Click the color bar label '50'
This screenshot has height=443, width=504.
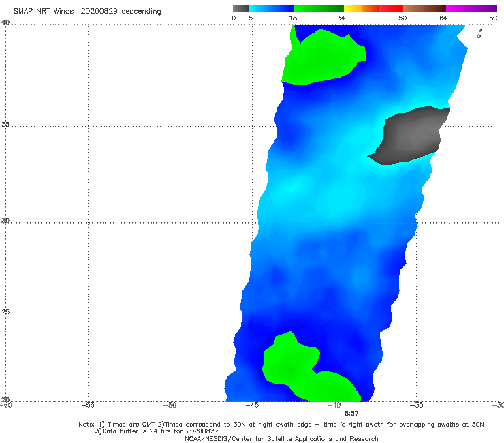[403, 18]
